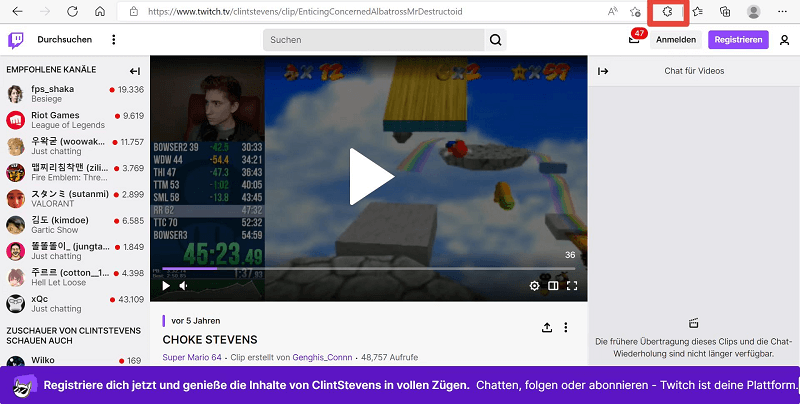Open the notifications inbox with 47 badge
This screenshot has height=404, width=800.
click(x=635, y=38)
